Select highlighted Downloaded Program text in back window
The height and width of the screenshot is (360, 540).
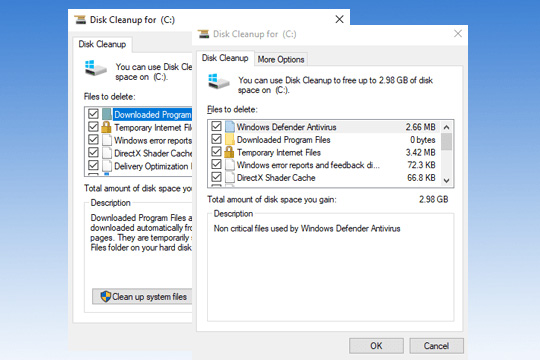click(x=153, y=114)
